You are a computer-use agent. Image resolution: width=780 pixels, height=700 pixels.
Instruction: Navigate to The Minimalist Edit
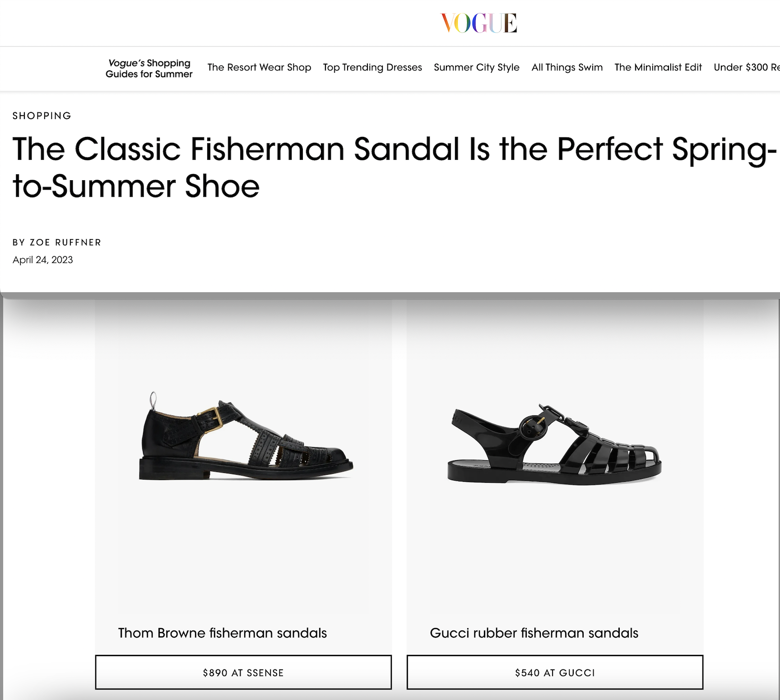coord(658,67)
